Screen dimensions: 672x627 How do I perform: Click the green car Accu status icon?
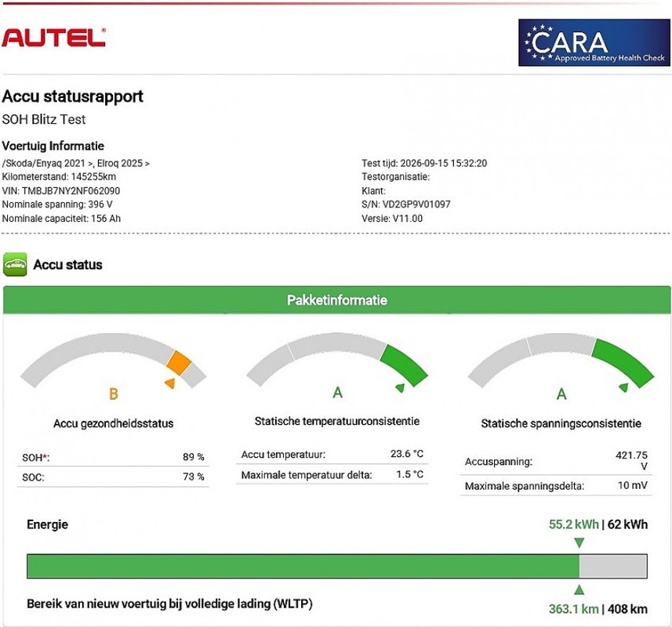tap(15, 264)
